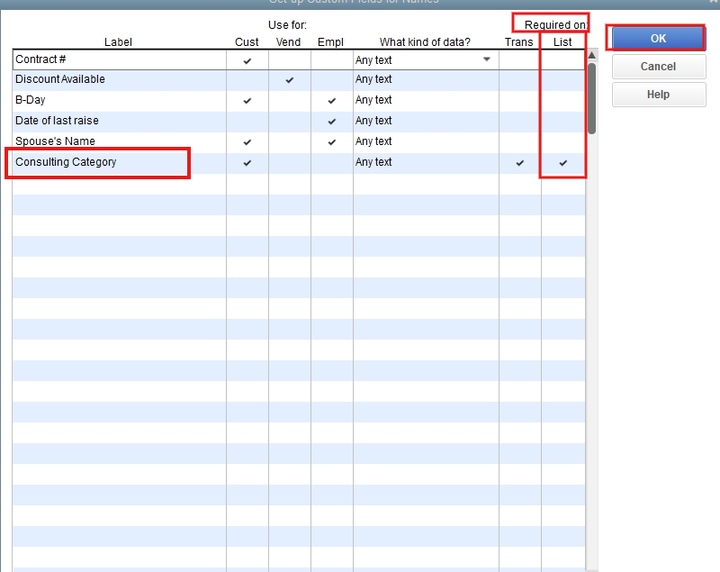
Task: Open Help for custom fields
Action: pyautogui.click(x=658, y=95)
